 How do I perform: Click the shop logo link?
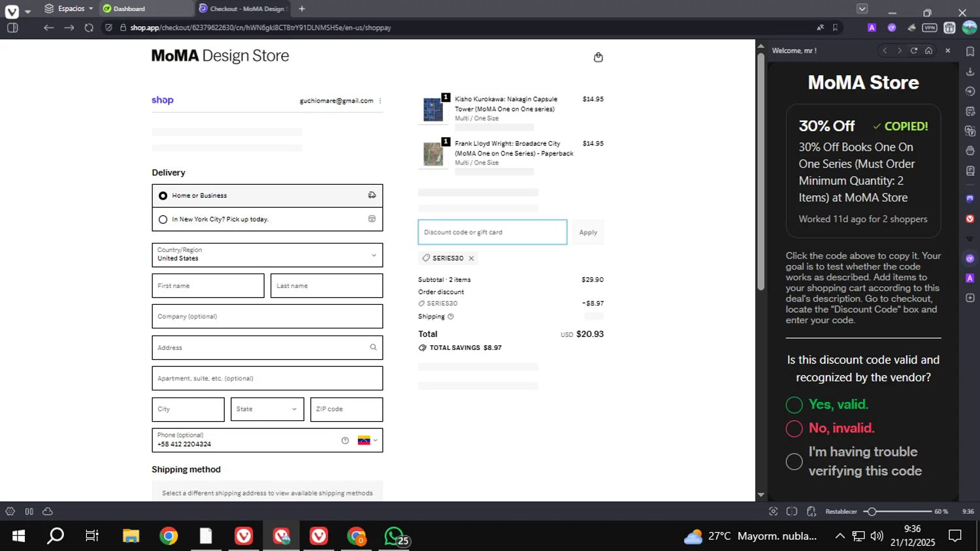[163, 100]
